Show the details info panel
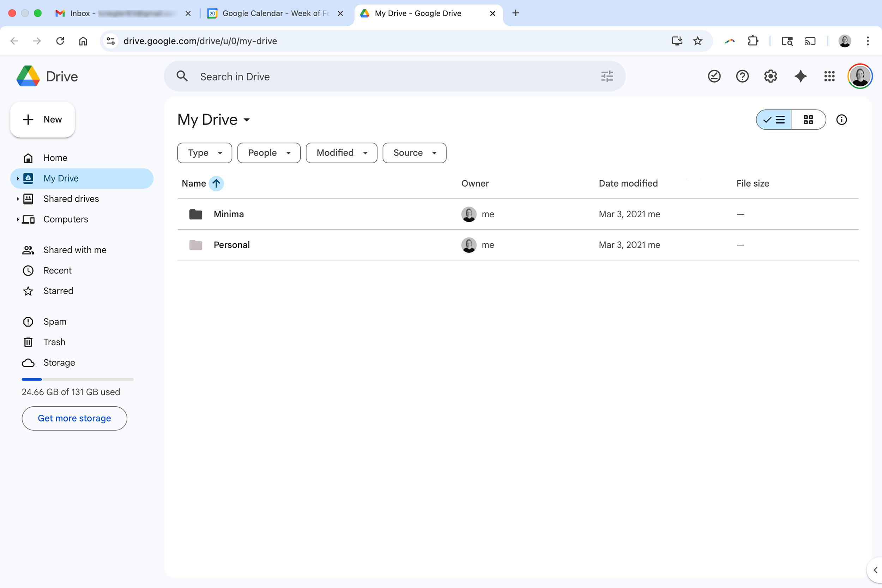 841,120
